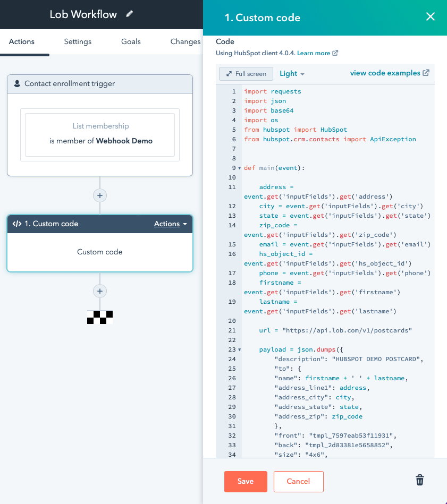The width and height of the screenshot is (447, 504).
Task: Click the code brackets icon on step 1
Action: coord(16,224)
